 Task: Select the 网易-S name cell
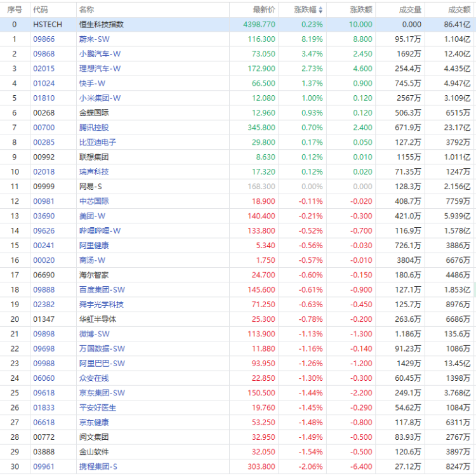click(91, 187)
